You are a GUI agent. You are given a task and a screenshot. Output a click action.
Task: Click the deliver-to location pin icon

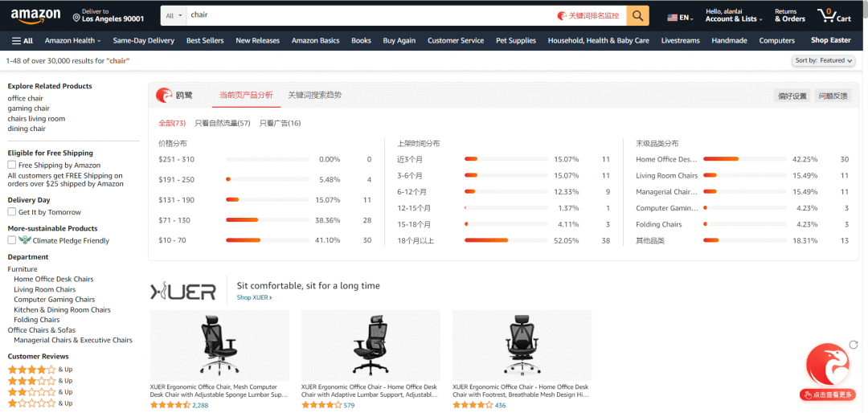tap(76, 17)
